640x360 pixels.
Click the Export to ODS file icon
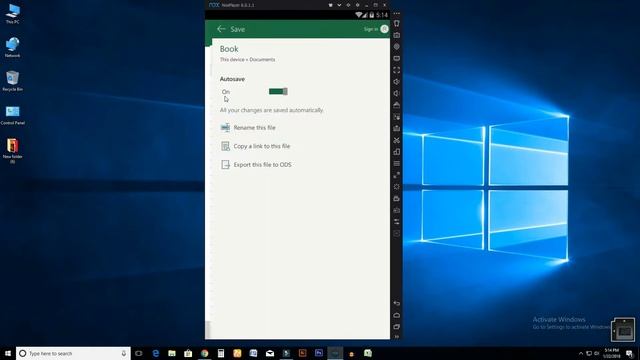[x=225, y=164]
